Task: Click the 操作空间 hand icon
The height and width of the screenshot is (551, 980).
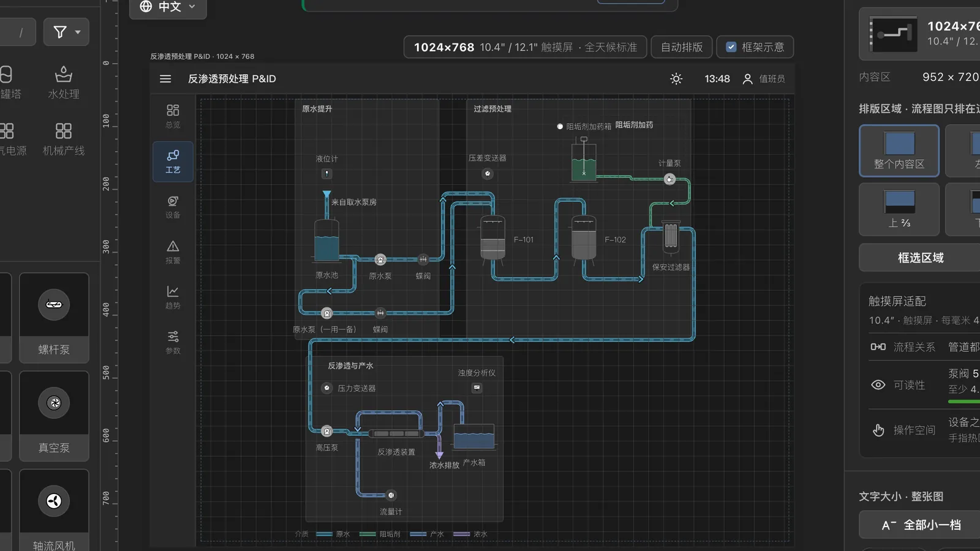Action: pyautogui.click(x=878, y=430)
